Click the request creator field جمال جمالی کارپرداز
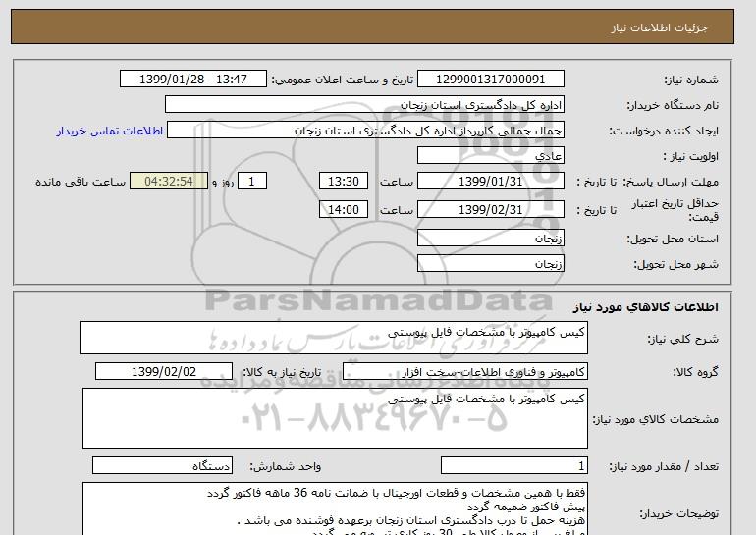This screenshot has height=535, width=756. (x=365, y=131)
